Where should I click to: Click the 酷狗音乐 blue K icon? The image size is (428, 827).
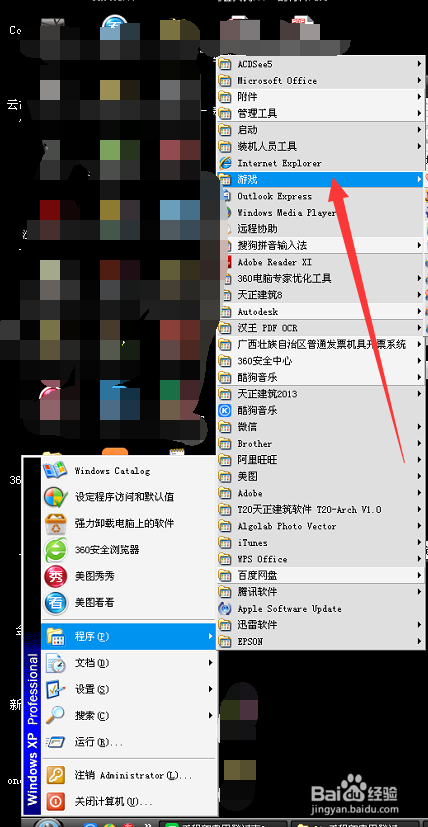[225, 410]
